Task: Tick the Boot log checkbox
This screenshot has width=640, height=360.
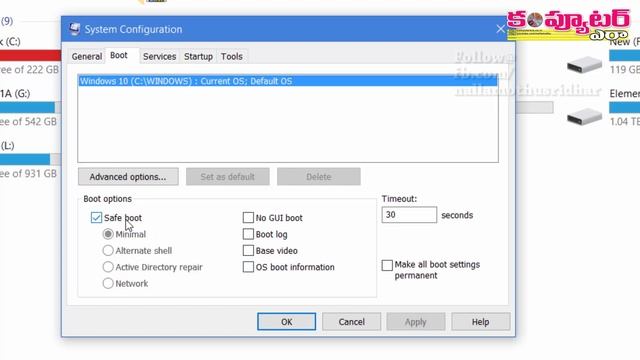Action: pos(248,234)
